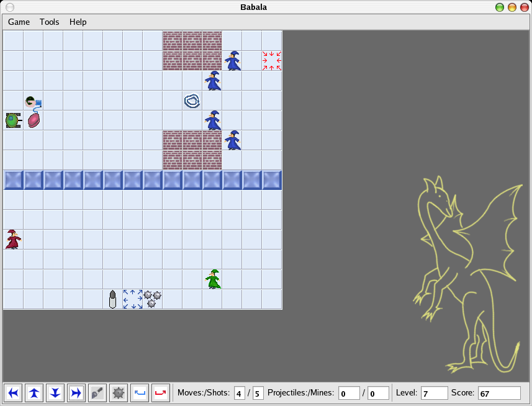Click the pink joystick item
The image size is (532, 406).
click(34, 120)
